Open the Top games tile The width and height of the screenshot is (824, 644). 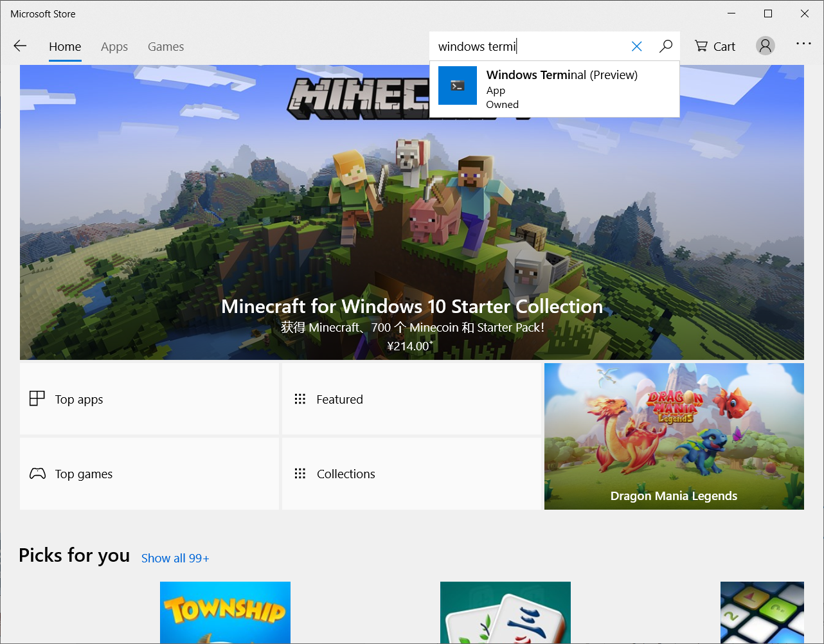150,474
